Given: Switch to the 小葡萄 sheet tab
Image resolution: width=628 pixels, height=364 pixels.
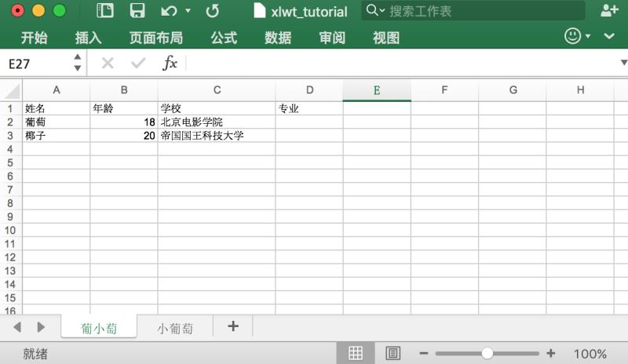Looking at the screenshot, I should tap(175, 329).
